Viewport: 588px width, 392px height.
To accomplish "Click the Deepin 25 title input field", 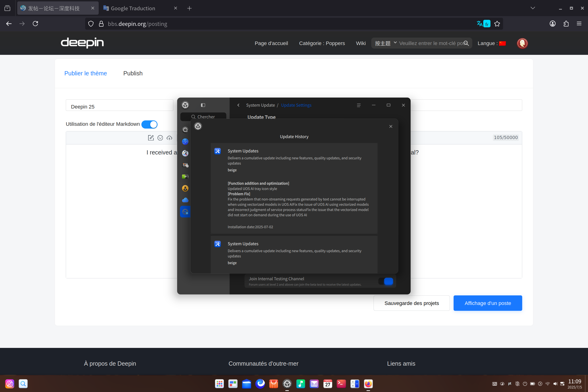I will click(119, 105).
